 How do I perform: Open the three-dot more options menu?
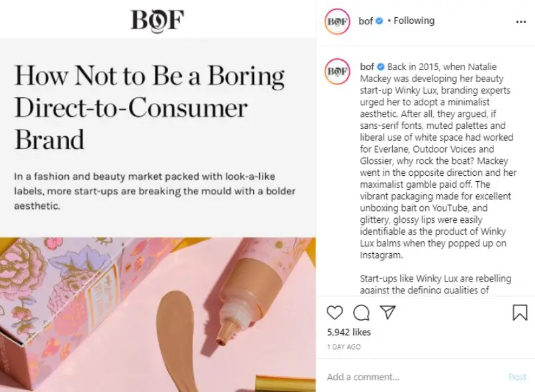(520, 21)
